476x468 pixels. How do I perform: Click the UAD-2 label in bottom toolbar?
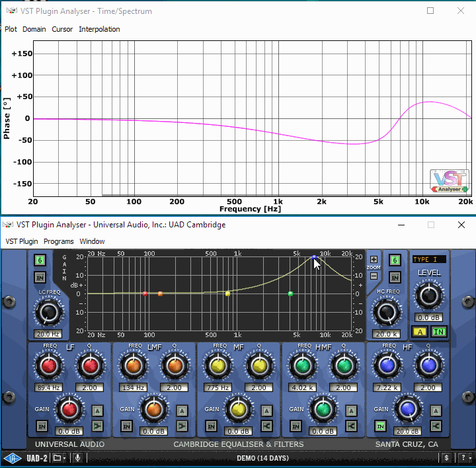point(37,458)
